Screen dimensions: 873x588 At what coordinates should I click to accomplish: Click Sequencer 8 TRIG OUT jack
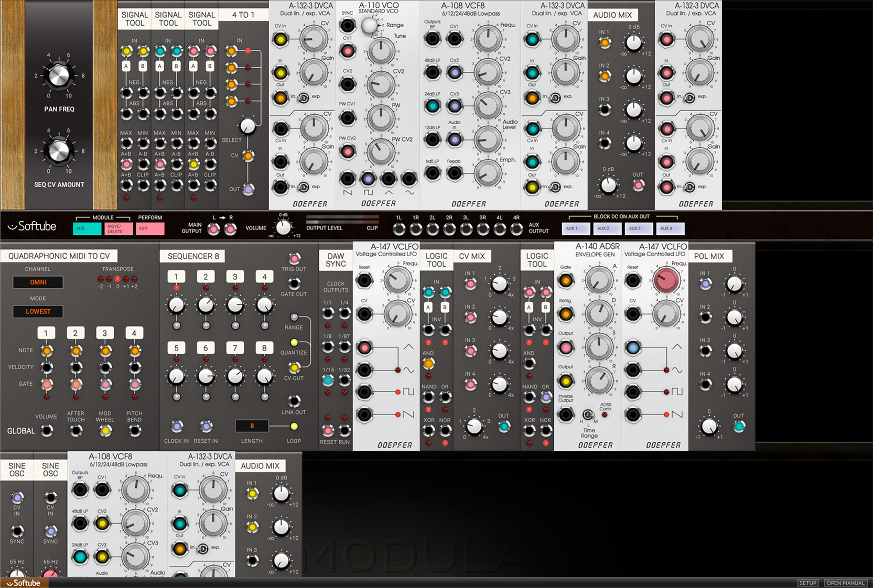point(294,258)
